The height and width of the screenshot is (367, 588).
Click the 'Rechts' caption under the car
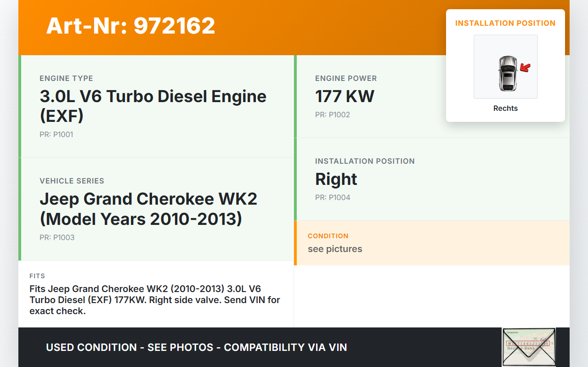[505, 109]
